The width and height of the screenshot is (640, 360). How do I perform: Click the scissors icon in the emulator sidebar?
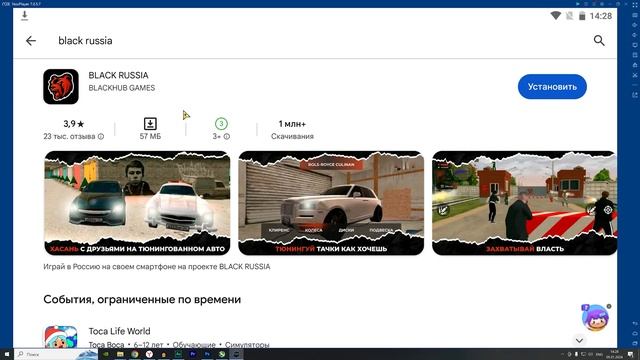[x=635, y=75]
